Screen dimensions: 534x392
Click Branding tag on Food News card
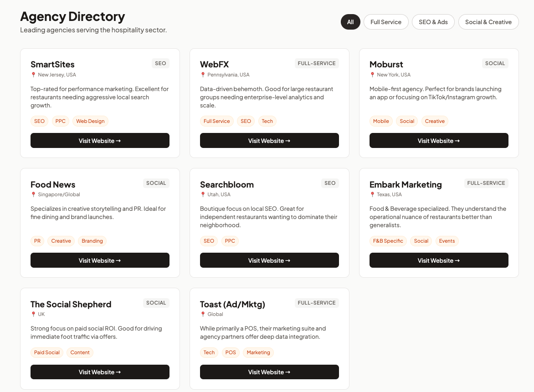(92, 241)
